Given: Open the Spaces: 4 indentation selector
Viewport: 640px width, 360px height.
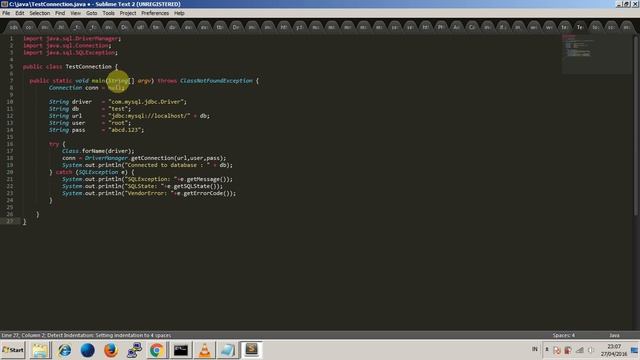Looking at the screenshot, I should pos(564,335).
